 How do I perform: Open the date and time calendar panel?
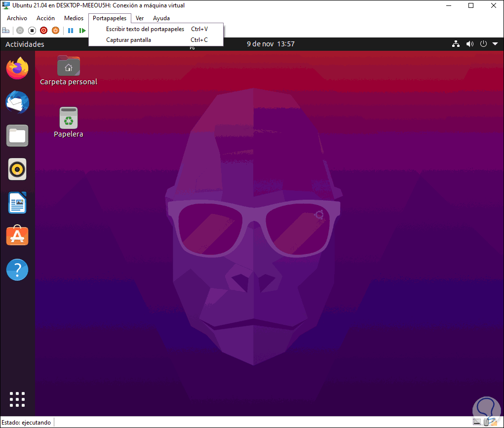pos(271,44)
